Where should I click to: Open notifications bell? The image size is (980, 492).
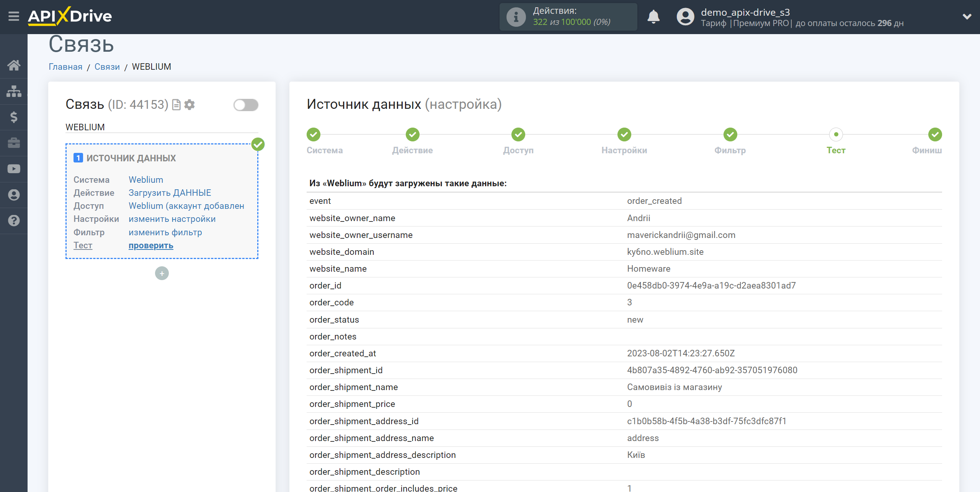coord(653,17)
